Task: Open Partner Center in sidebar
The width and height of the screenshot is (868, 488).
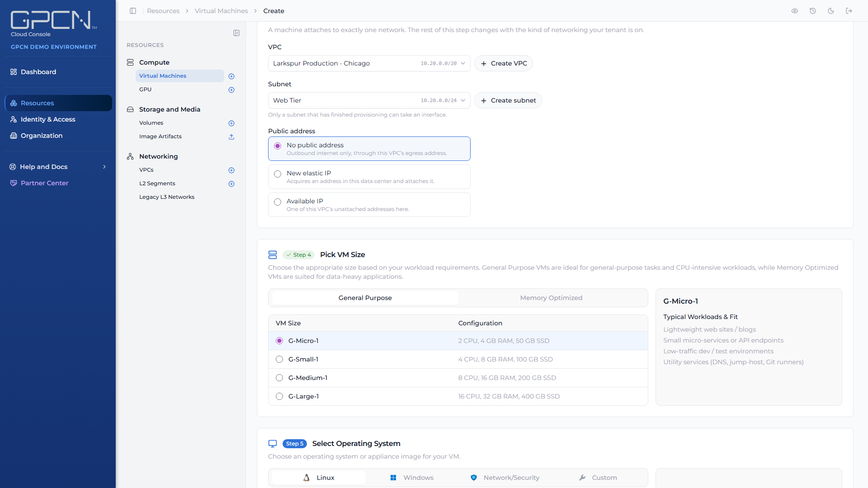Action: click(x=58, y=183)
